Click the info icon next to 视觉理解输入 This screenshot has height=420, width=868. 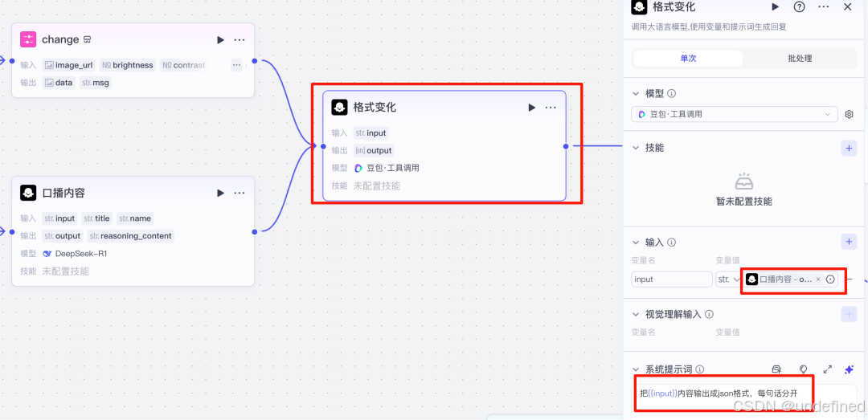709,314
